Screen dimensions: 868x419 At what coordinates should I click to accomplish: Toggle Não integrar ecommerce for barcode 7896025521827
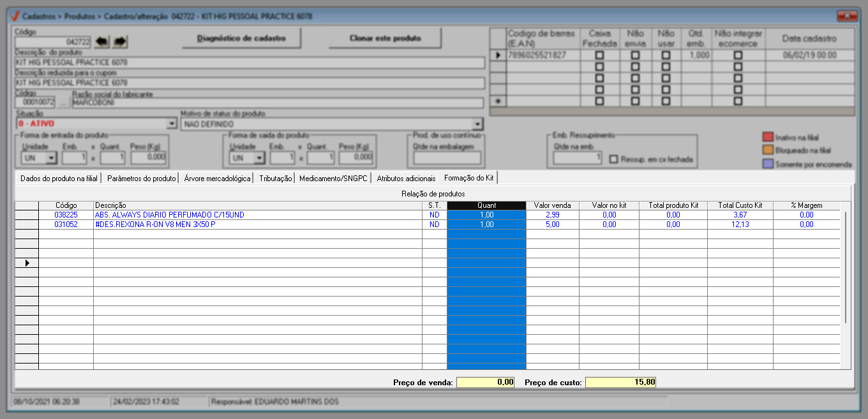pos(738,55)
